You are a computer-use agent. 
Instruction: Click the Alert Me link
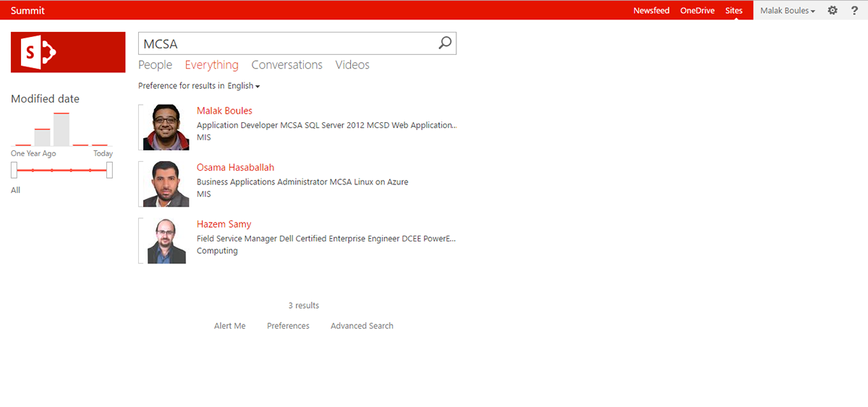click(230, 326)
